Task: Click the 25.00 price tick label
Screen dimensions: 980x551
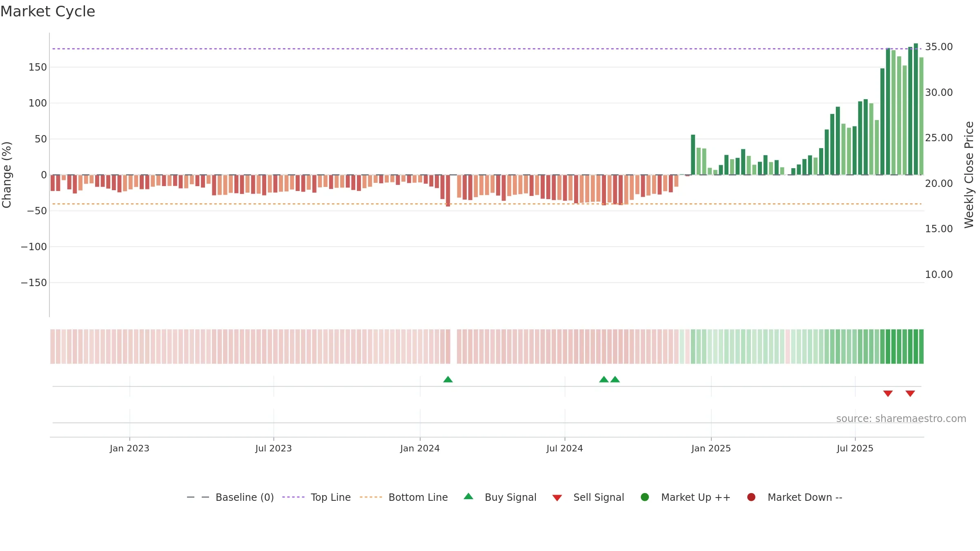Action: [939, 138]
